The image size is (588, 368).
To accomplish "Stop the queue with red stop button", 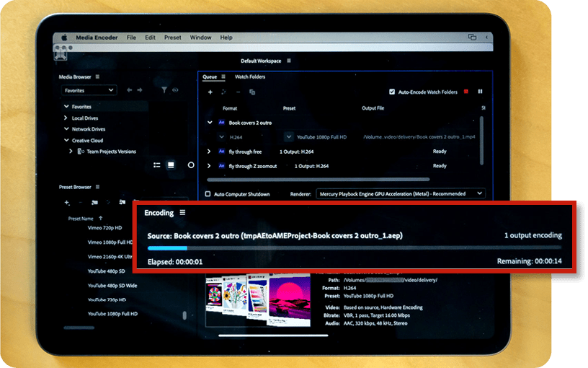I will (466, 91).
